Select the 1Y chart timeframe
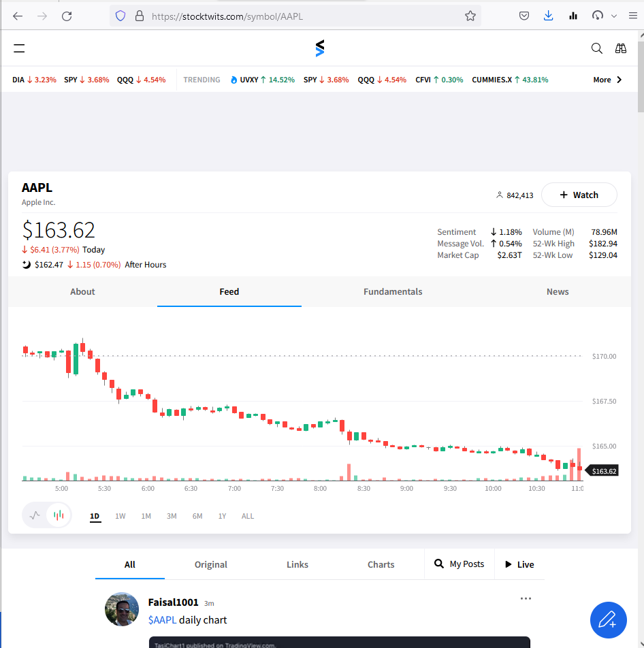644x648 pixels. point(222,516)
